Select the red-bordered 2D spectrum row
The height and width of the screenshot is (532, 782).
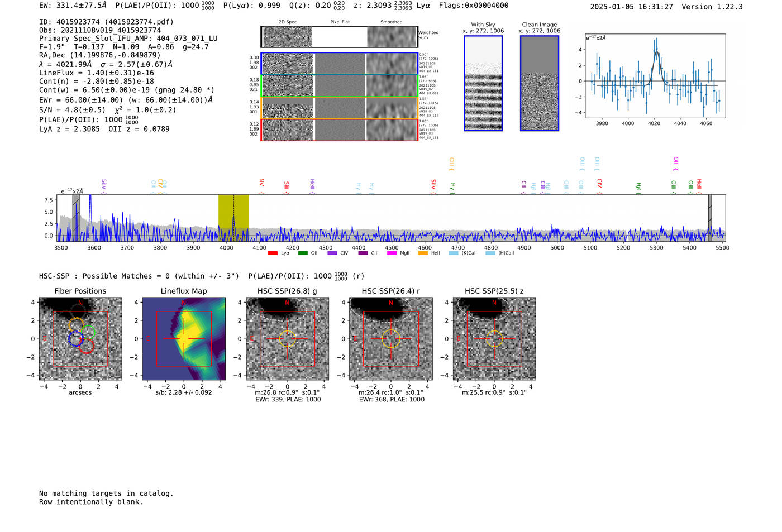pos(339,130)
